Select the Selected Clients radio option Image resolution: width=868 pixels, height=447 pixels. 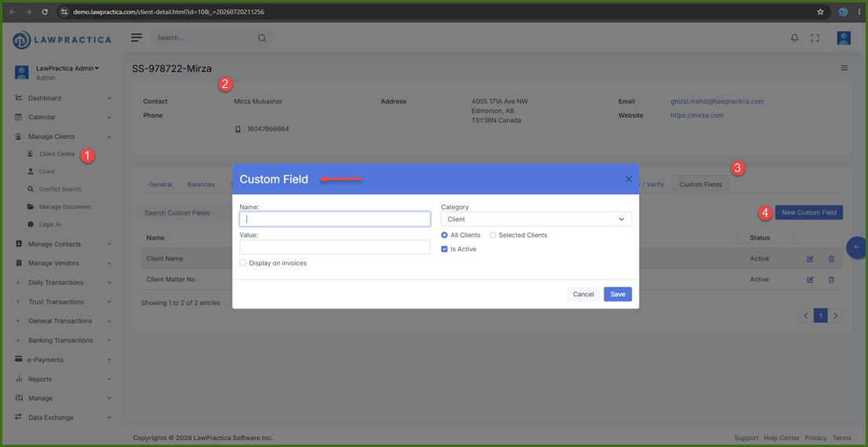493,236
